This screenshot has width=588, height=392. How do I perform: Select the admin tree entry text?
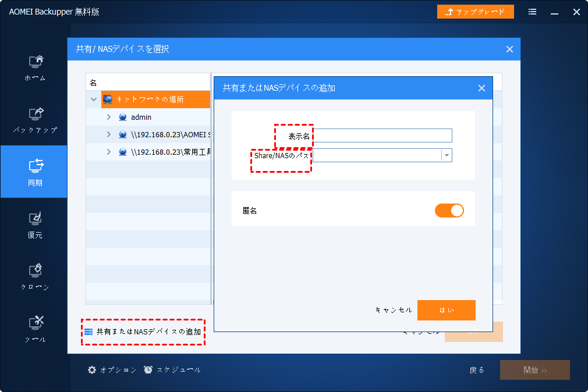(141, 117)
